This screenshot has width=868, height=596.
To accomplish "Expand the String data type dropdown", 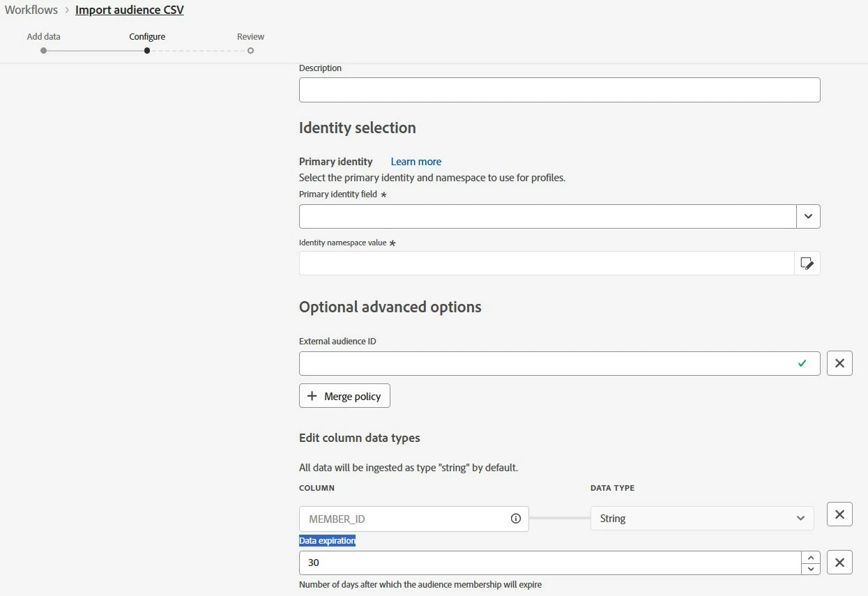I will pos(800,519).
